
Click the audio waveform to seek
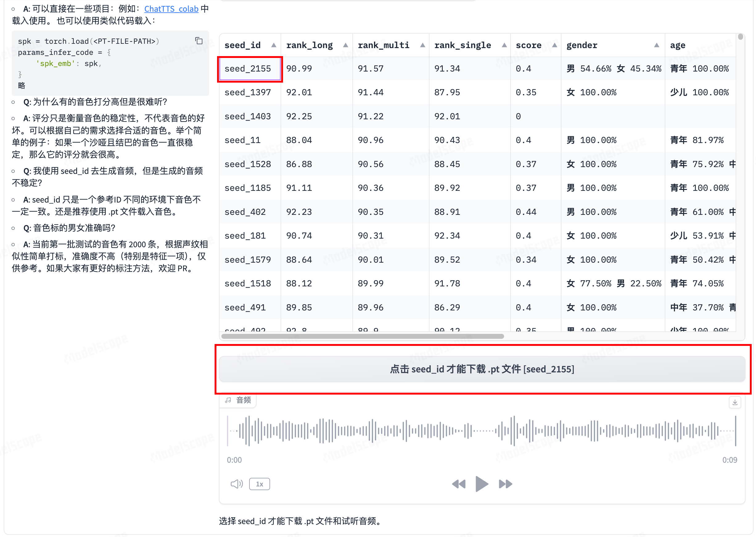click(482, 431)
